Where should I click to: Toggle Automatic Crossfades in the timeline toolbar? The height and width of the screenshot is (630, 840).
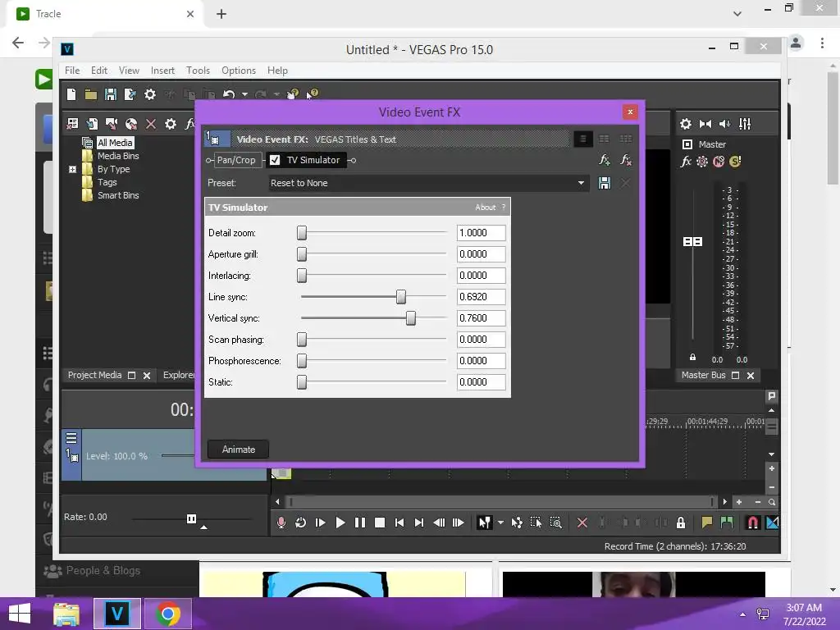point(773,523)
